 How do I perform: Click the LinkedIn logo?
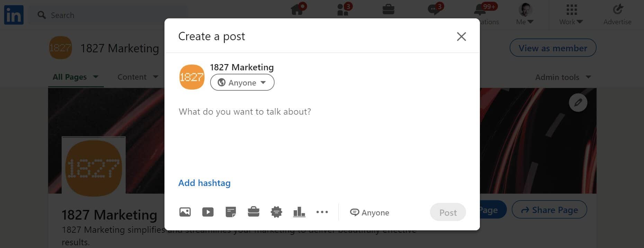pyautogui.click(x=14, y=15)
